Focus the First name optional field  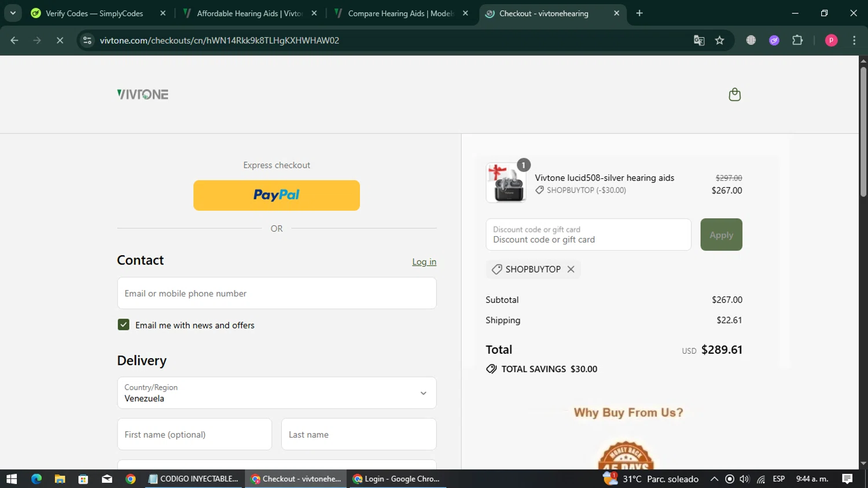(194, 434)
